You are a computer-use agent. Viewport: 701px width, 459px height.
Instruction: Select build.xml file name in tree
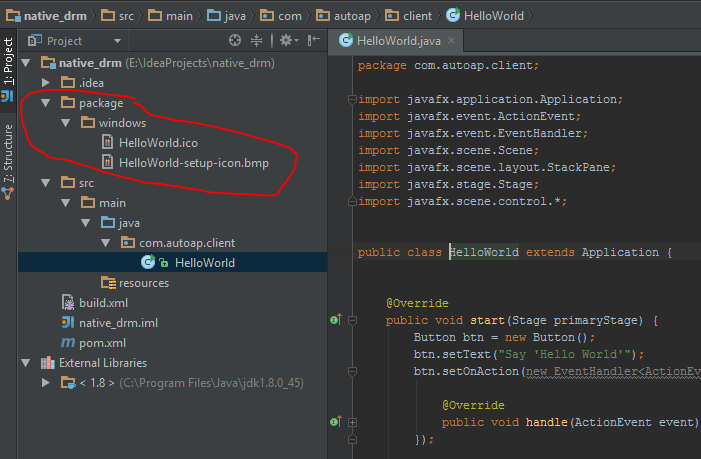point(103,303)
